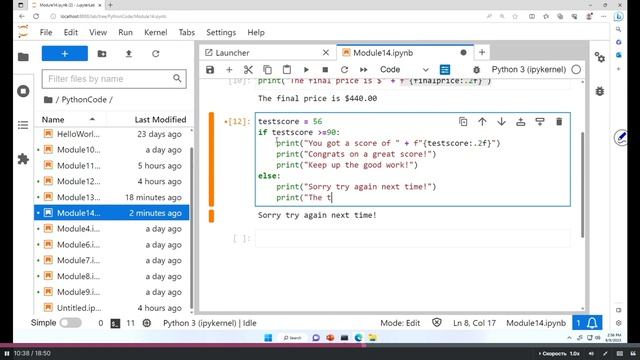Click the blue New Launcher button

point(64,53)
